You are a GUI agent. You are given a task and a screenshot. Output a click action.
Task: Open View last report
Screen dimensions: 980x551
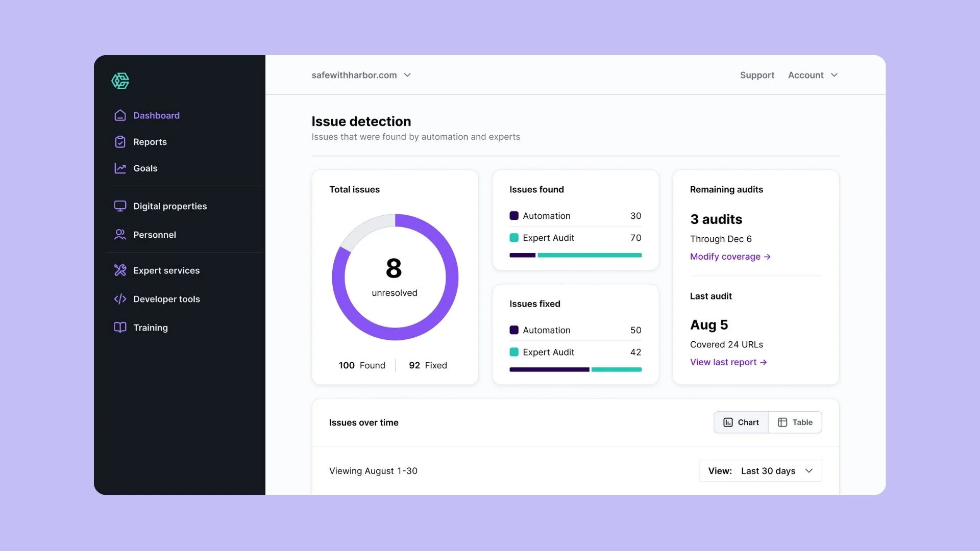728,362
